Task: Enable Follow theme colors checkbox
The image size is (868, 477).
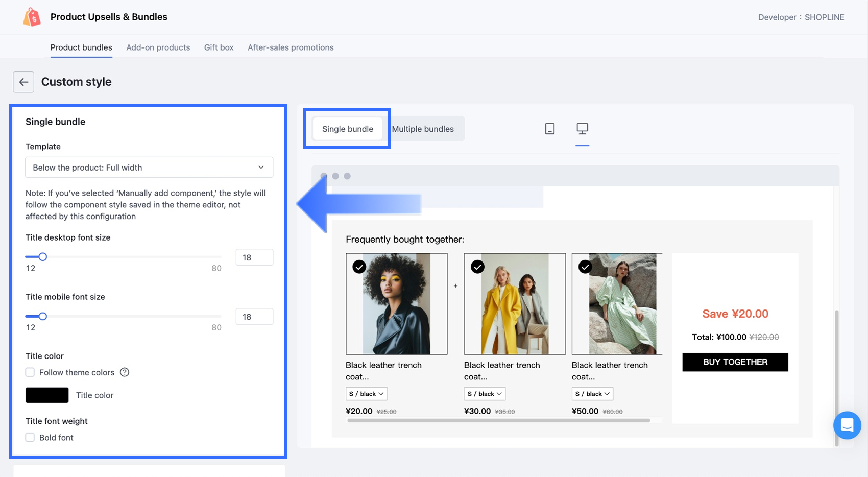Action: (30, 372)
